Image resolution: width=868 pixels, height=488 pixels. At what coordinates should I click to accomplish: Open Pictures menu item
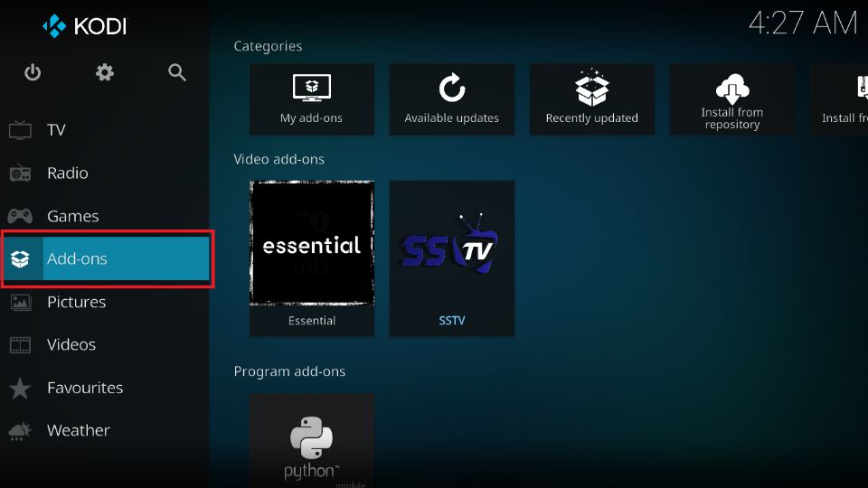[x=105, y=302]
